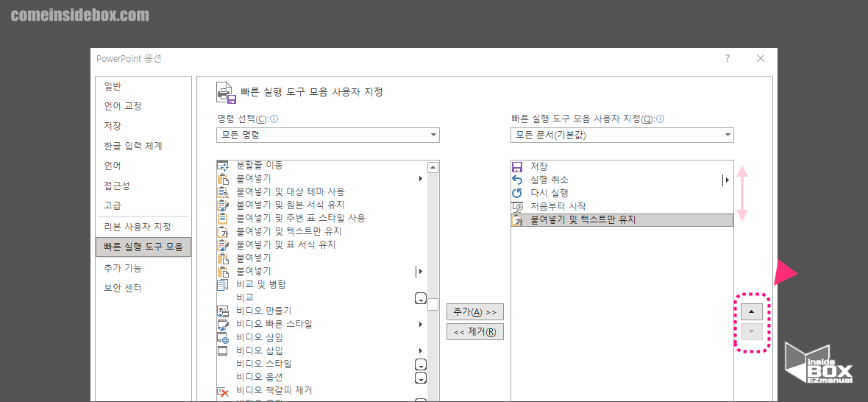
Task: Select the 비디오 만들기 command text
Action: pos(263,311)
